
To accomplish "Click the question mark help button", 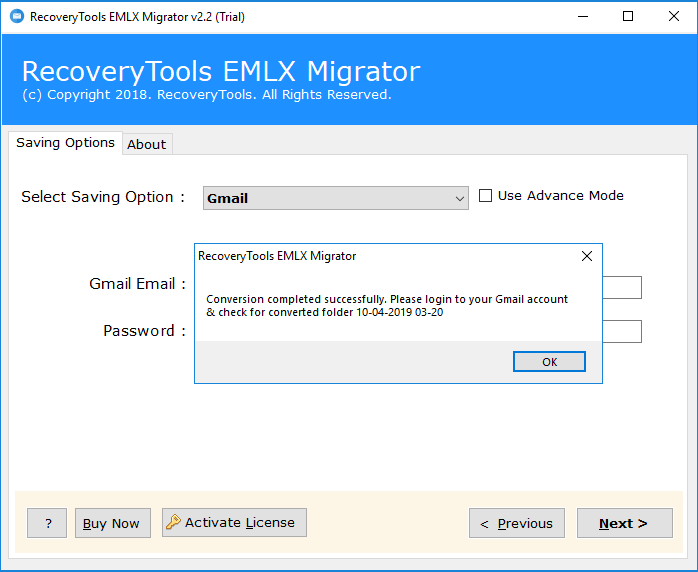I will (x=47, y=523).
